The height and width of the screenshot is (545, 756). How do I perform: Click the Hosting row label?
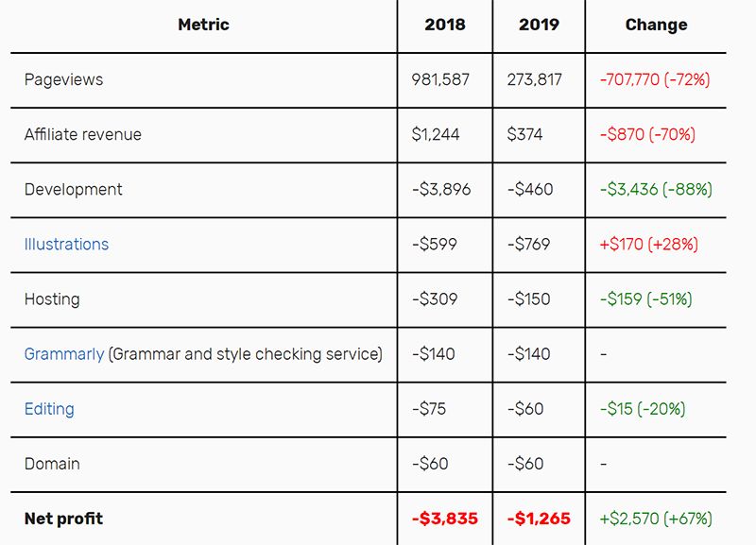[x=52, y=299]
